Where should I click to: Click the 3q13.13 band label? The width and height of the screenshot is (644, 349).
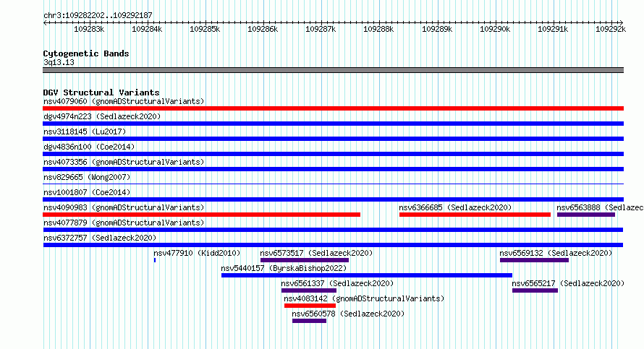(x=59, y=62)
